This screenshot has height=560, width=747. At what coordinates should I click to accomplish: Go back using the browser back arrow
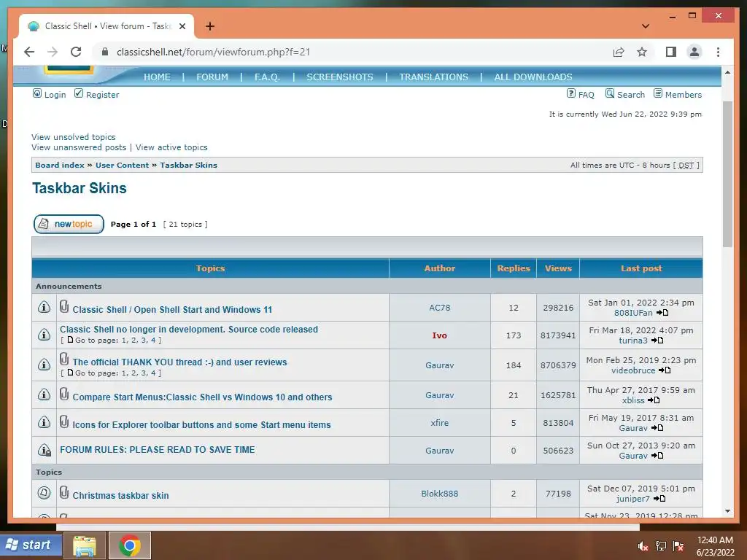tap(29, 52)
